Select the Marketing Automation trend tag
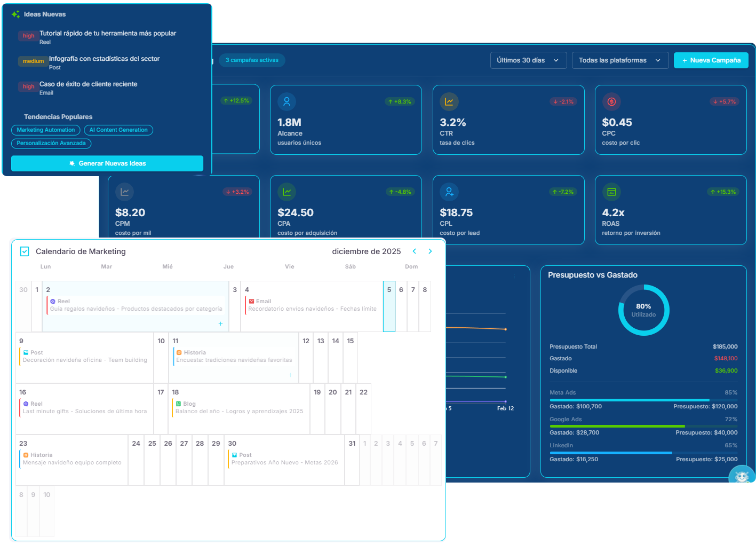Image resolution: width=756 pixels, height=545 pixels. coord(46,130)
